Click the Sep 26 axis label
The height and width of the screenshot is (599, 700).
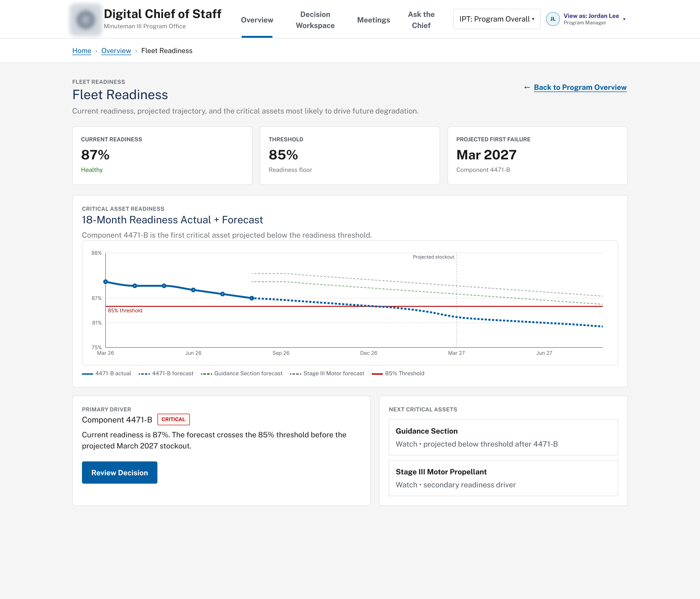tap(281, 353)
